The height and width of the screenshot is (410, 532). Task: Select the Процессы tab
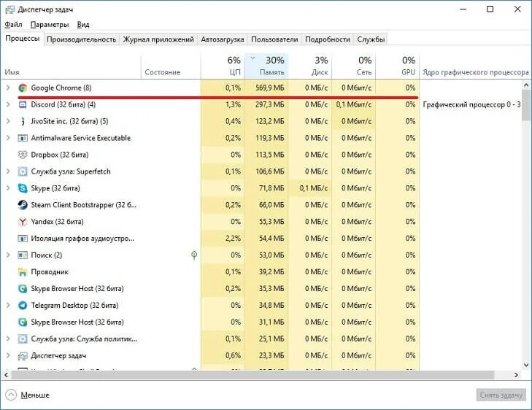(23, 39)
